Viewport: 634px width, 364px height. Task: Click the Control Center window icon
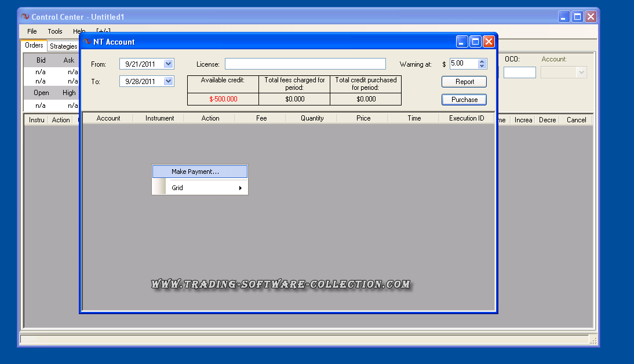(x=25, y=17)
